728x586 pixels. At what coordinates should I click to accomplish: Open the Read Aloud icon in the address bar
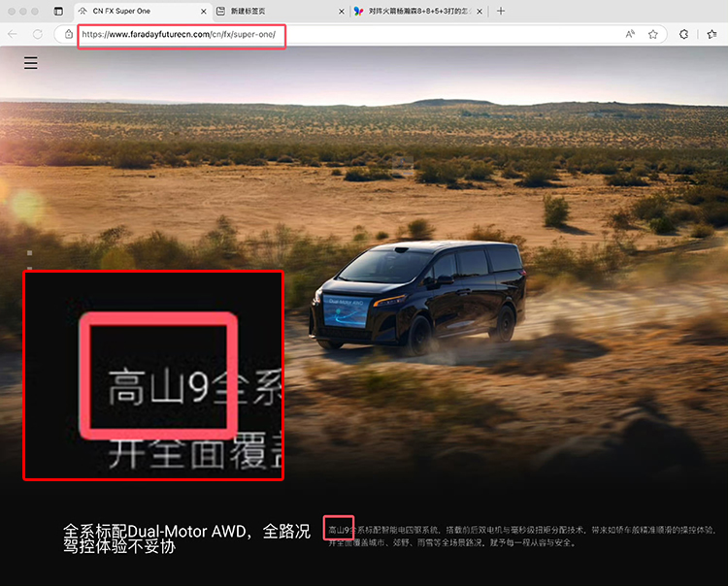pyautogui.click(x=630, y=34)
